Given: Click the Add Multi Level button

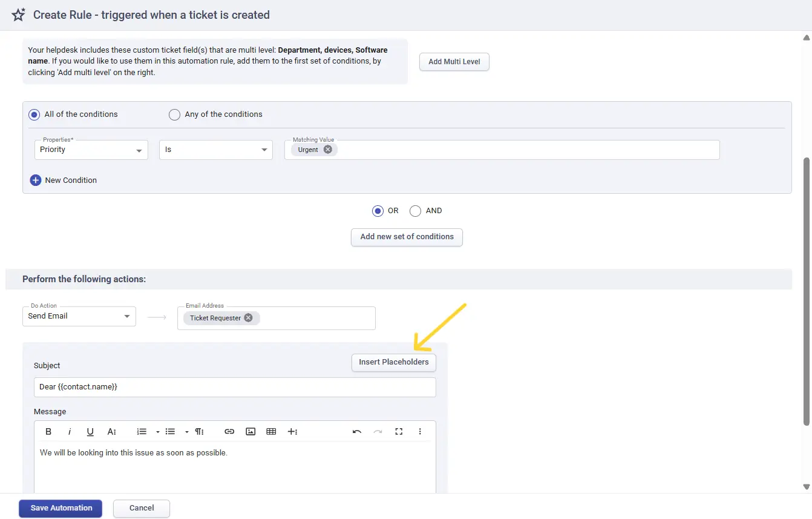Looking at the screenshot, I should 454,62.
